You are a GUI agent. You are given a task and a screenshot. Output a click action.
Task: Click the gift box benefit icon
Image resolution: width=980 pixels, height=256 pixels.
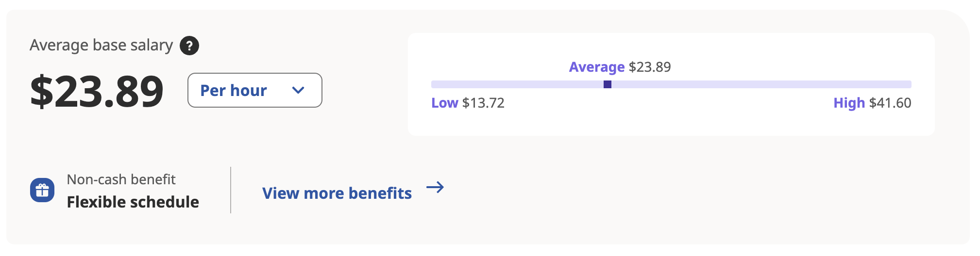point(42,190)
